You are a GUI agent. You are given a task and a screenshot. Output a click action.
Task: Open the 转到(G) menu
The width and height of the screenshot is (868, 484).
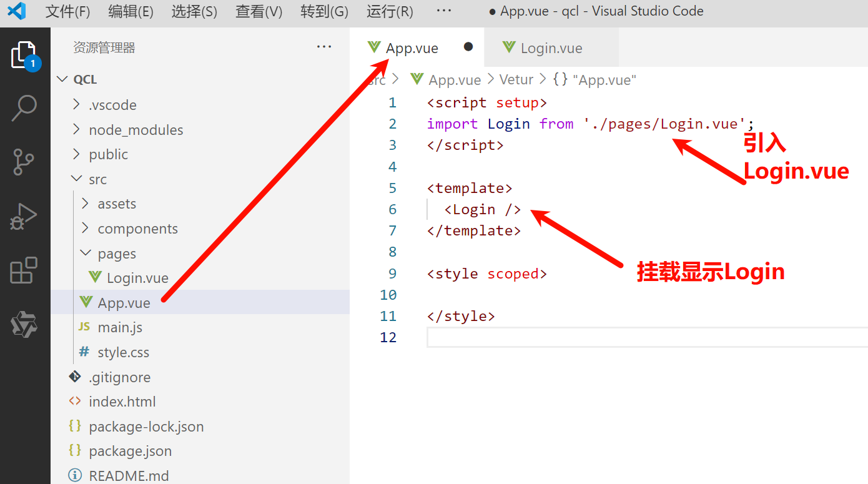324,11
